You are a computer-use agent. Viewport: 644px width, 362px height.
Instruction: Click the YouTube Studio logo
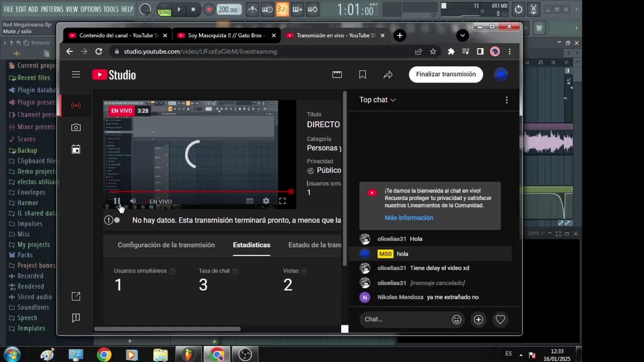114,75
